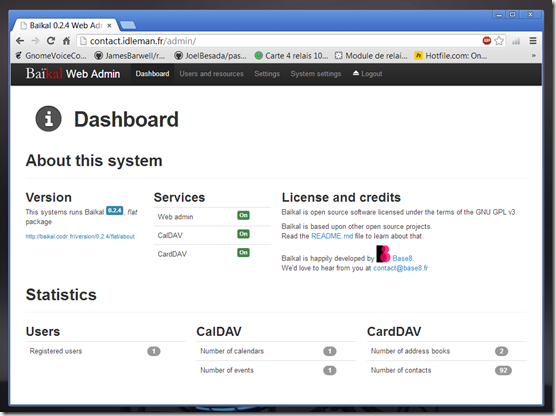This screenshot has height=416, width=556.
Task: Click the bar-chart extension icon
Action: coord(516,41)
